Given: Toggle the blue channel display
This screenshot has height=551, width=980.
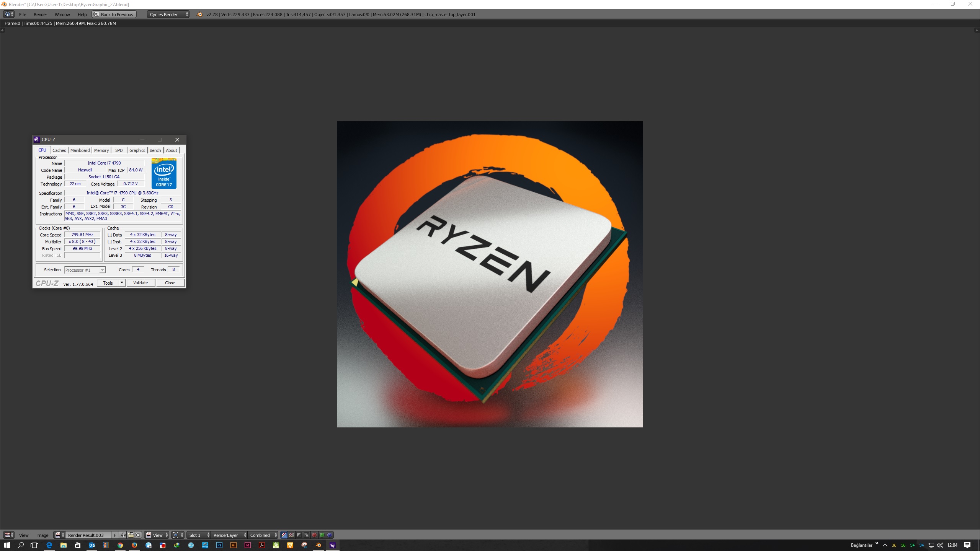Looking at the screenshot, I should (330, 535).
